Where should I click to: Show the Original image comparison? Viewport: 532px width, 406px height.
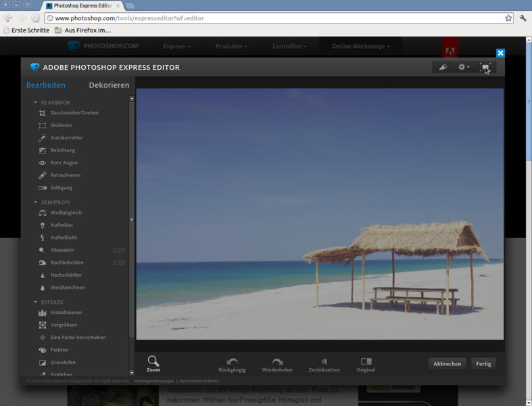366,365
